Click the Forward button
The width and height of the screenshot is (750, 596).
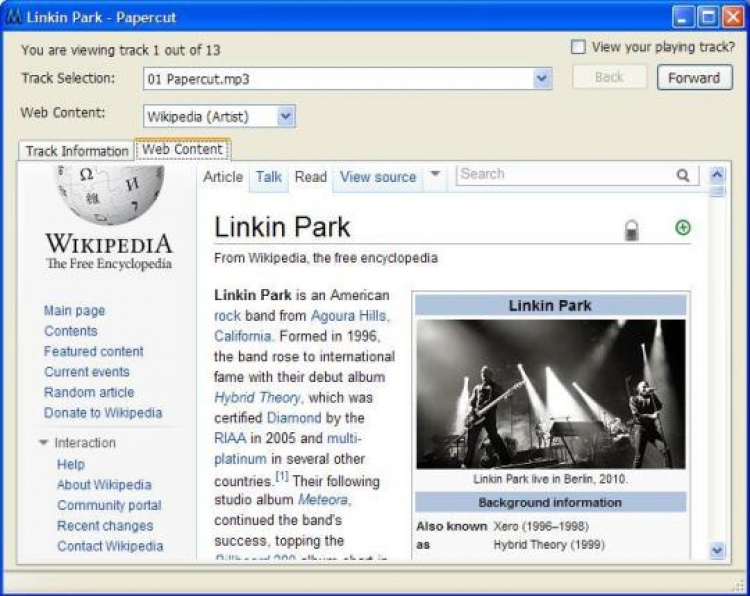coord(694,77)
